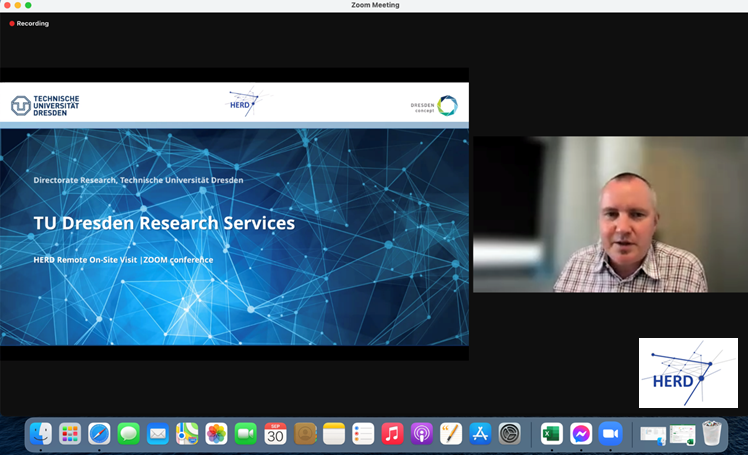
Task: Launch the Music app from dock
Action: tap(392, 434)
